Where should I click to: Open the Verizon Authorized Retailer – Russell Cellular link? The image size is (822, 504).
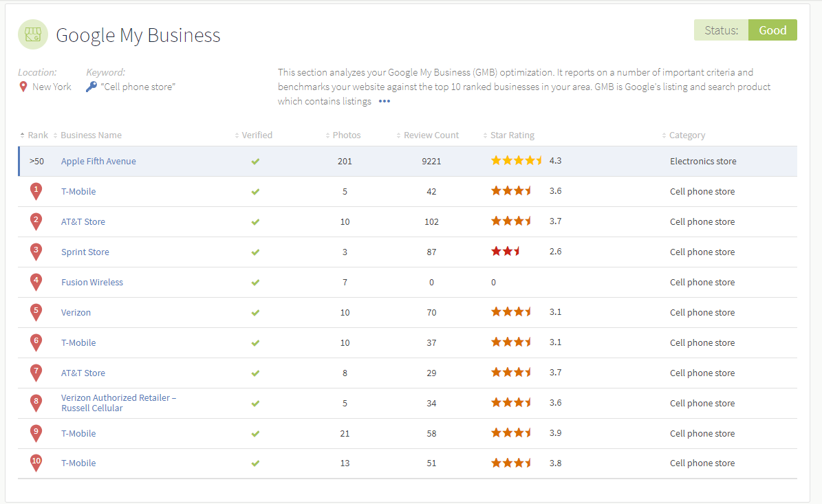click(118, 403)
